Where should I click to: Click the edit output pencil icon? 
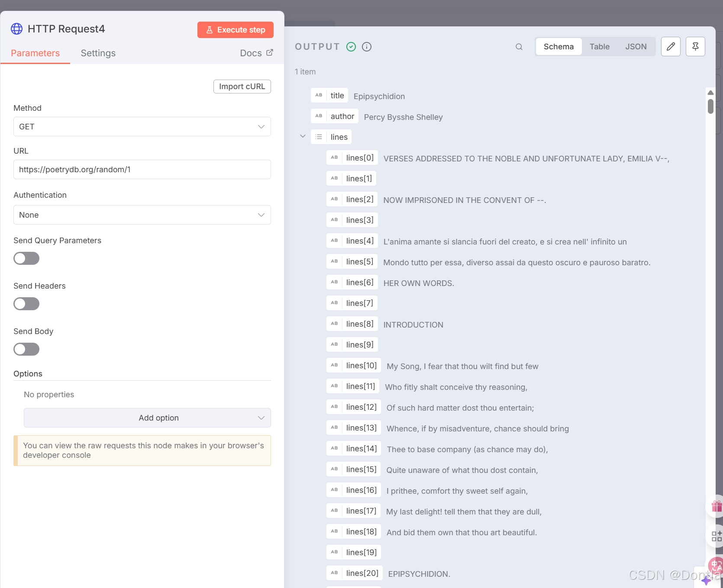671,47
